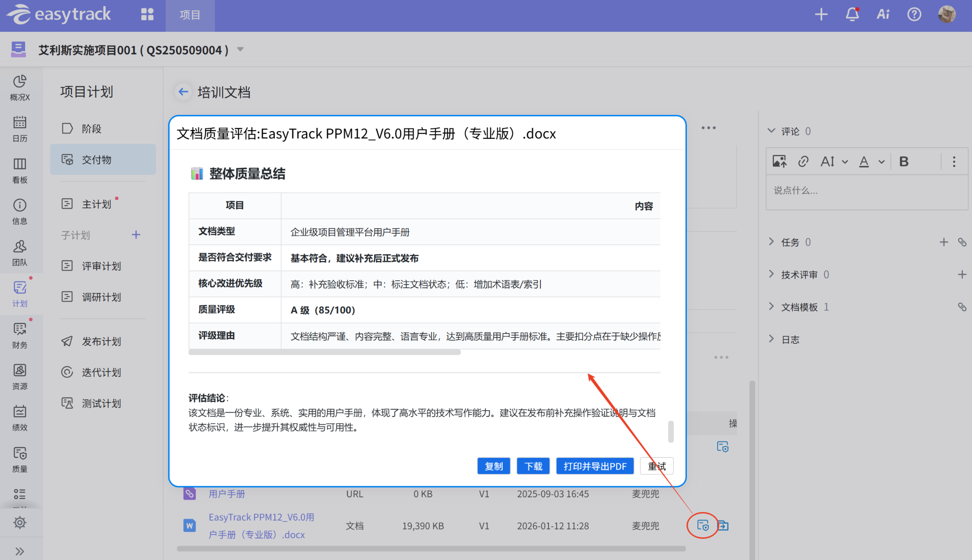
Task: Toggle bold formatting in comment editor
Action: click(x=903, y=162)
